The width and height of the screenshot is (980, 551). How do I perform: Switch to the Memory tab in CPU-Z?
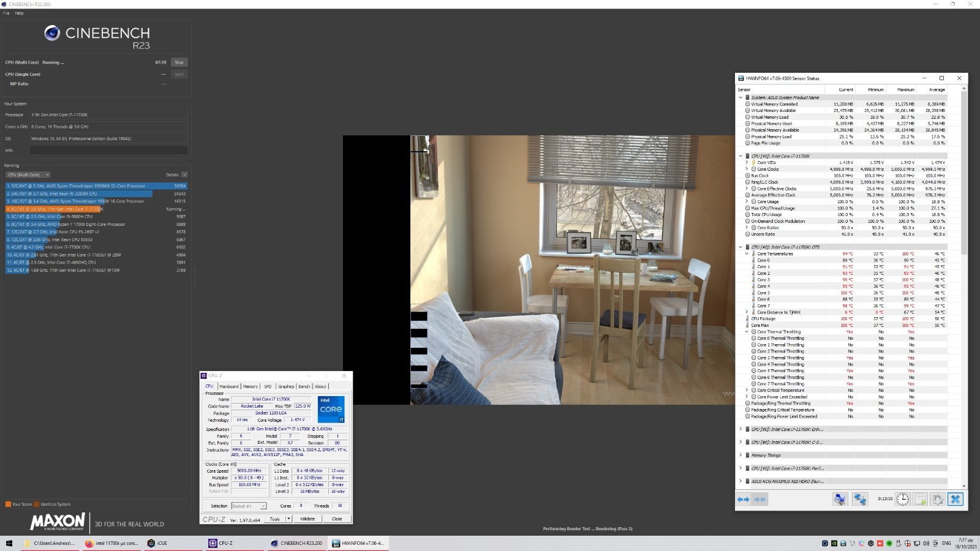coord(251,386)
